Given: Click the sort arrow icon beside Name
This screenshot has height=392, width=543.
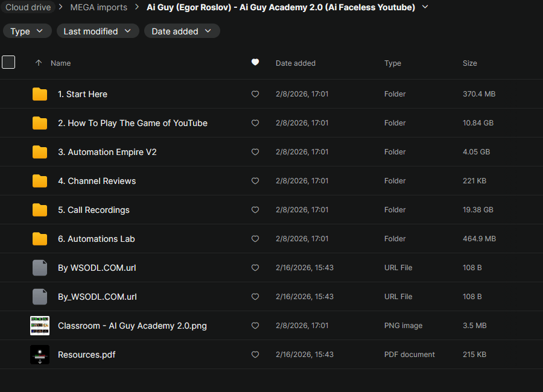Looking at the screenshot, I should point(39,63).
